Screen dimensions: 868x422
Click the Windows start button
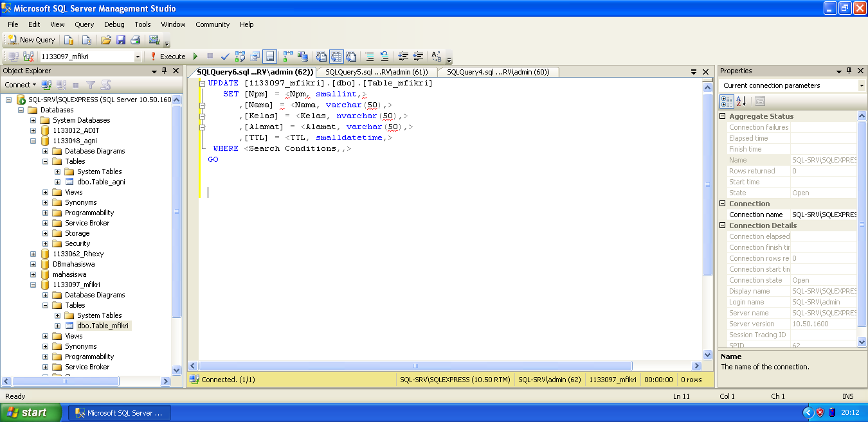coord(31,412)
